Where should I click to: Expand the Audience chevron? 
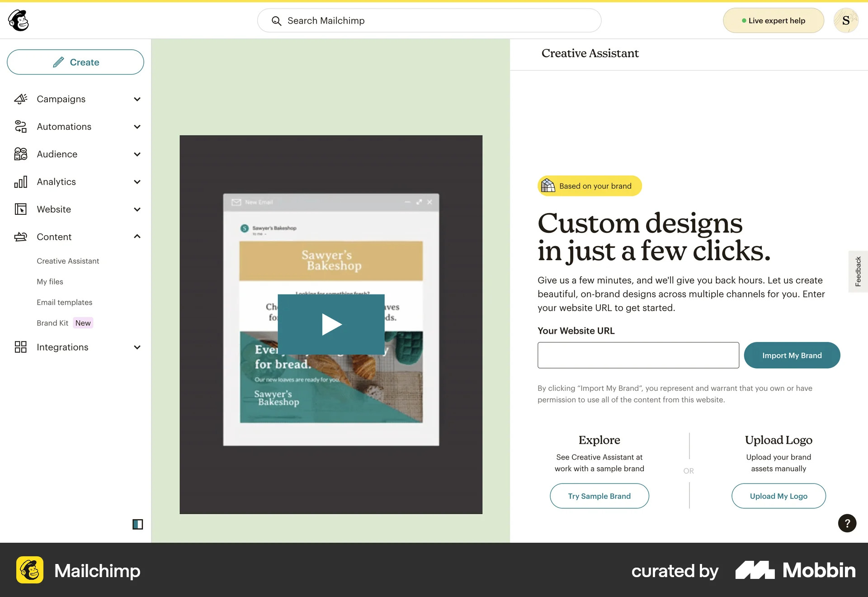tap(137, 154)
